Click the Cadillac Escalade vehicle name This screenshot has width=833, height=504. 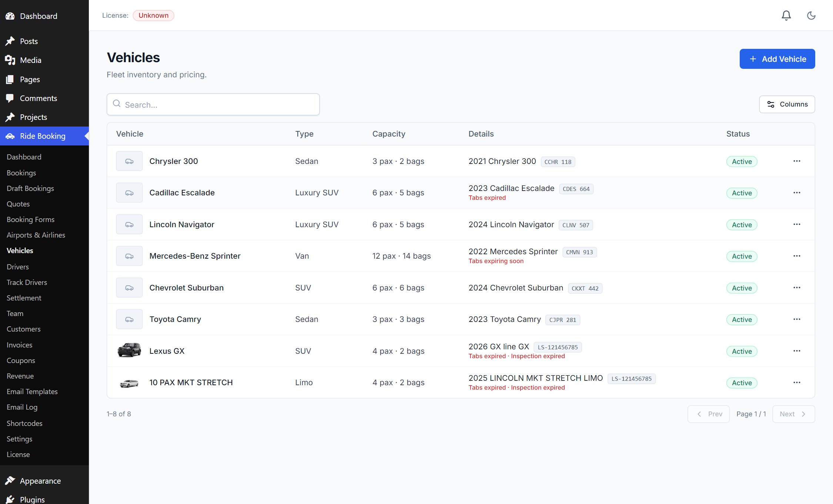click(182, 193)
